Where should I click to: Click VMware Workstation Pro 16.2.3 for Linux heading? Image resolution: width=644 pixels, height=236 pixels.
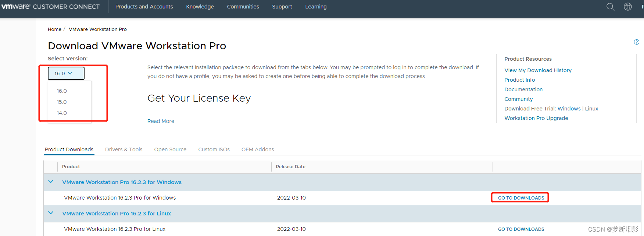117,214
